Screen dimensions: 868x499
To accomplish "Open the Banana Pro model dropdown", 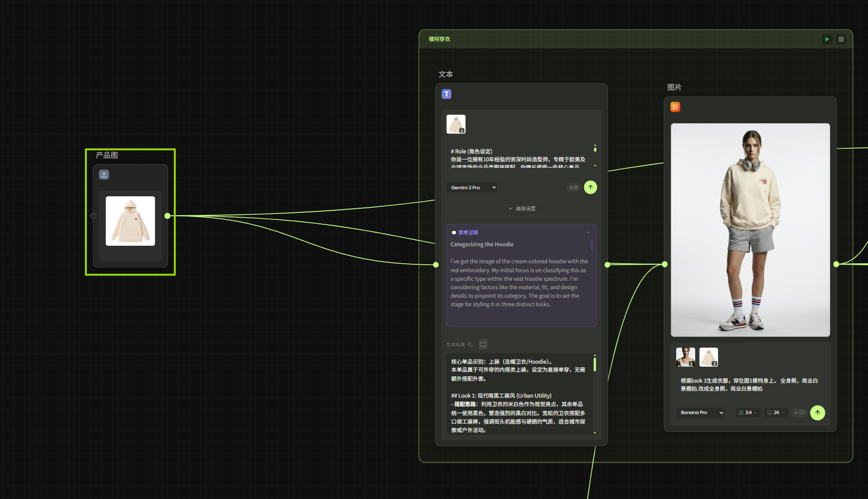I will pyautogui.click(x=701, y=413).
